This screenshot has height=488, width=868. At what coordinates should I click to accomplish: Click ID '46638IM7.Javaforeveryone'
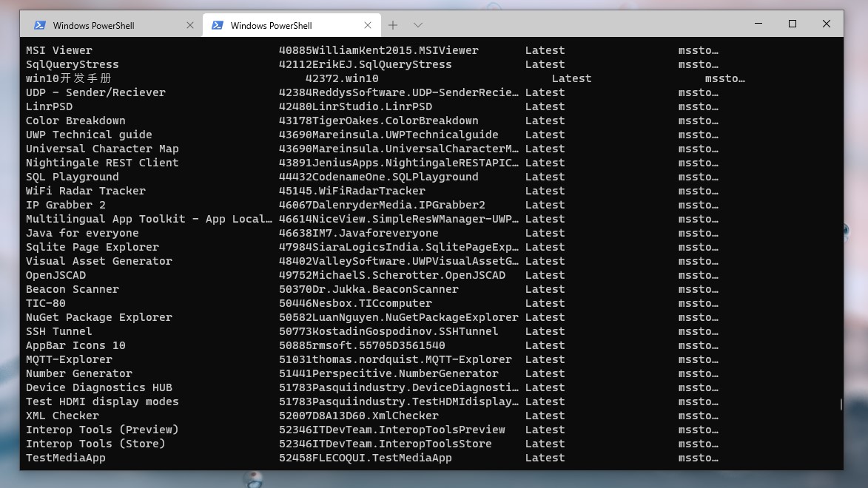tap(359, 233)
